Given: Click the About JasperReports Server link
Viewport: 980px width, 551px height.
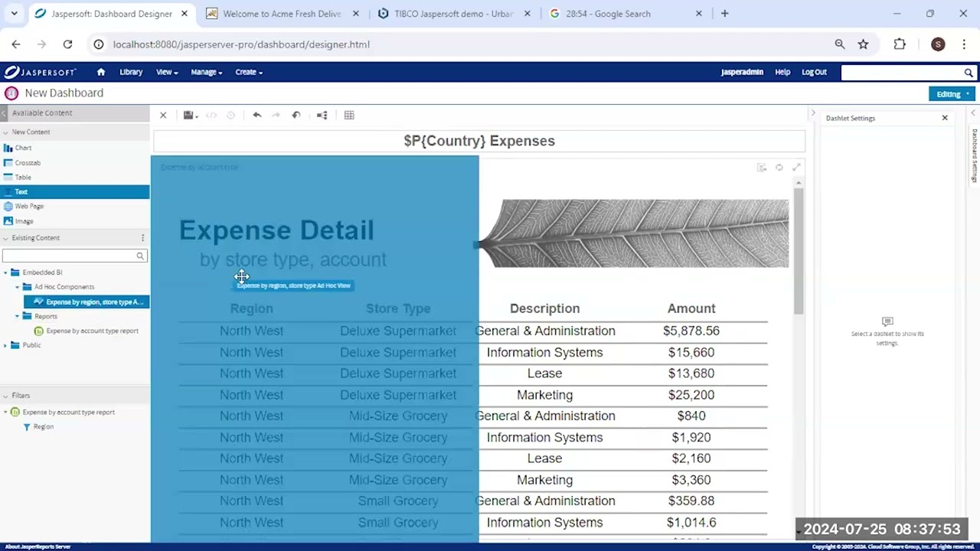Looking at the screenshot, I should 38,546.
